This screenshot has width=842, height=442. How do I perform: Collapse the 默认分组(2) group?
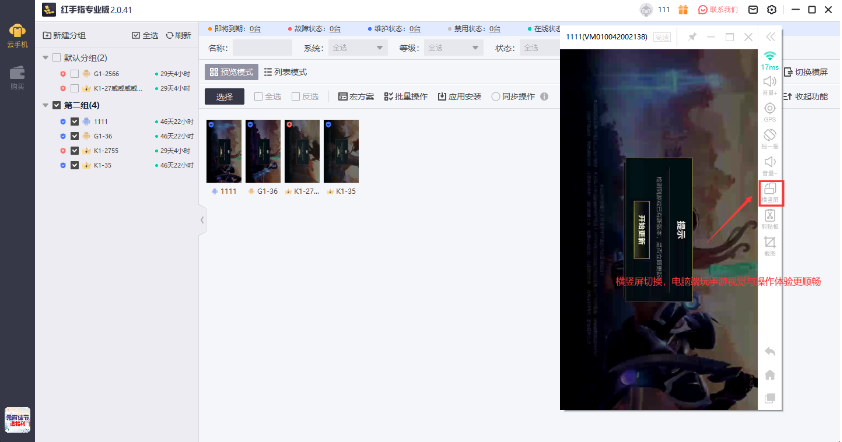coord(46,58)
